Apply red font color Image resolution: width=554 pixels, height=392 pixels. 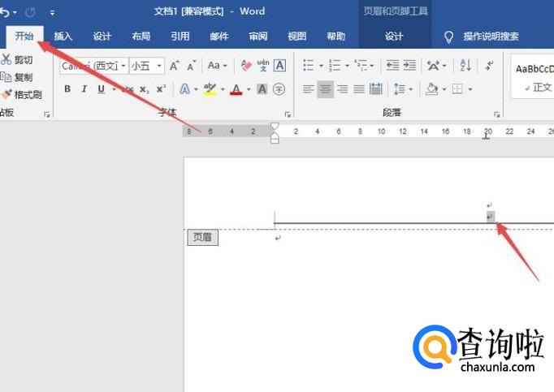click(x=236, y=89)
